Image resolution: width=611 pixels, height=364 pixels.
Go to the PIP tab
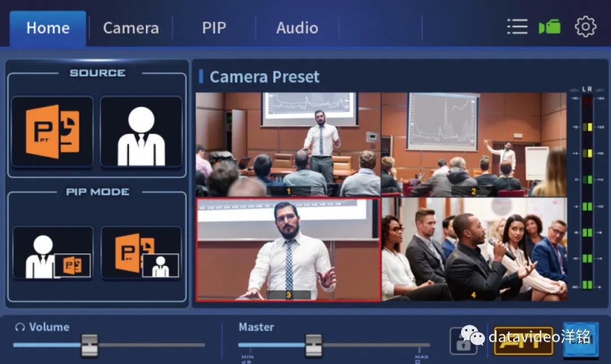coord(214,28)
